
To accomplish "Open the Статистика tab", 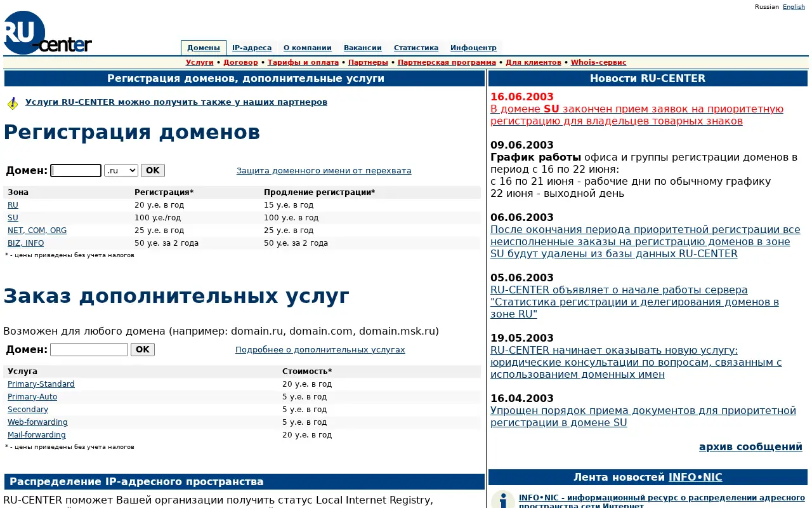I will (416, 48).
